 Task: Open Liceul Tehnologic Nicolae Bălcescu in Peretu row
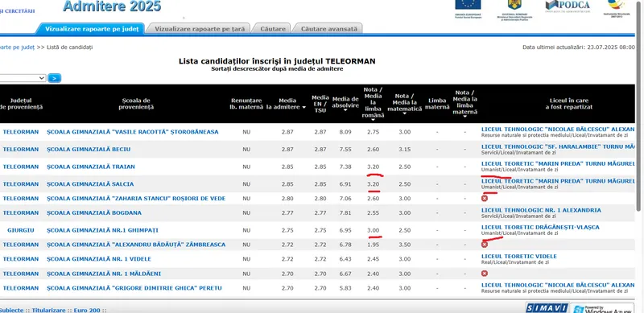(558, 285)
